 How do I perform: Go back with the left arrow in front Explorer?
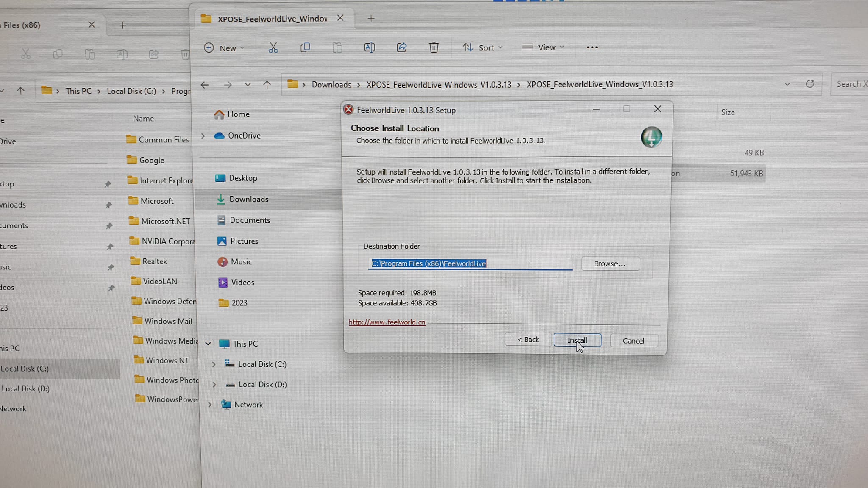[x=205, y=85]
